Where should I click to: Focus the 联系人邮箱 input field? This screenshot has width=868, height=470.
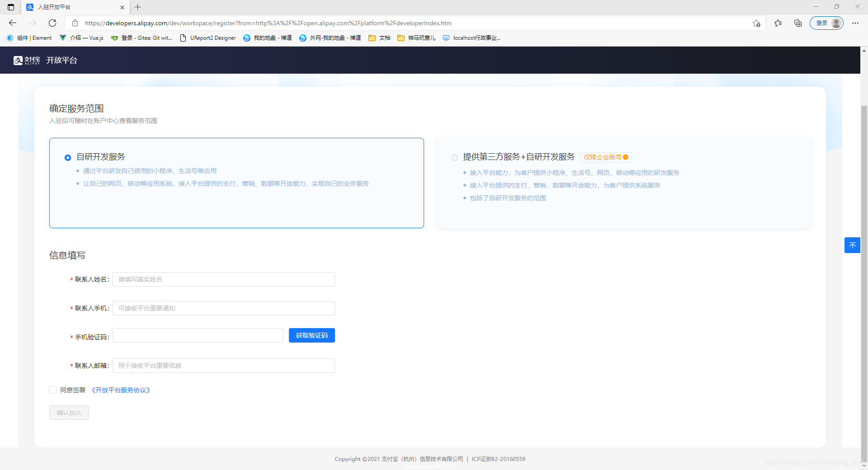pyautogui.click(x=224, y=366)
